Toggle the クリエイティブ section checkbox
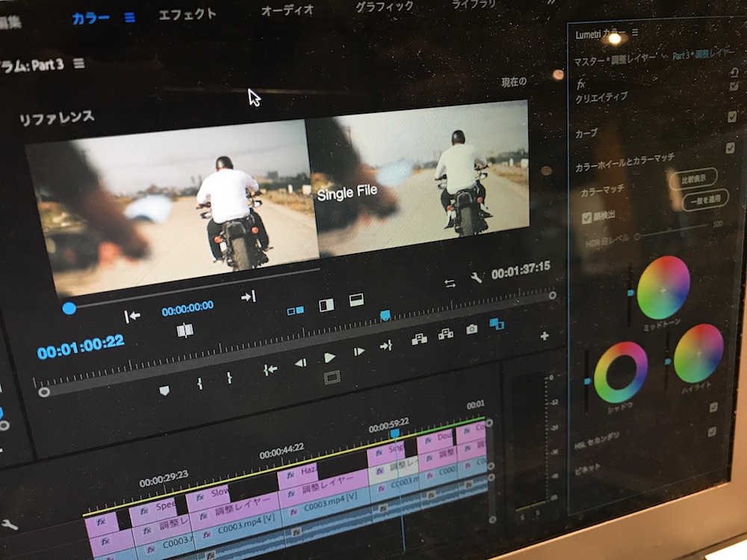Screen dimensions: 747x560 coord(732,116)
